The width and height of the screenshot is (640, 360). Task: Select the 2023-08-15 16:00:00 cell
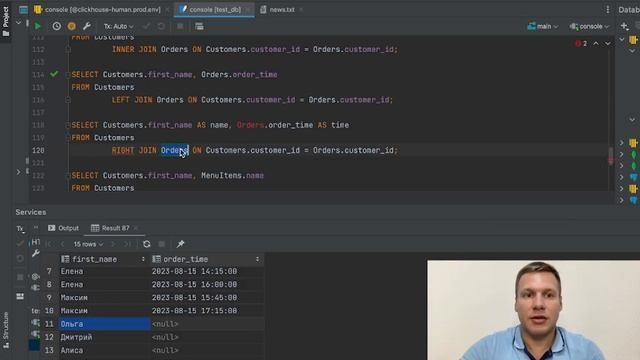[x=207, y=284]
